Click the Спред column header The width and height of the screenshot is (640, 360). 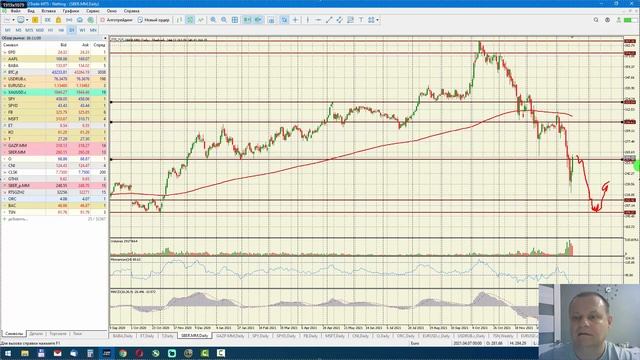click(99, 45)
